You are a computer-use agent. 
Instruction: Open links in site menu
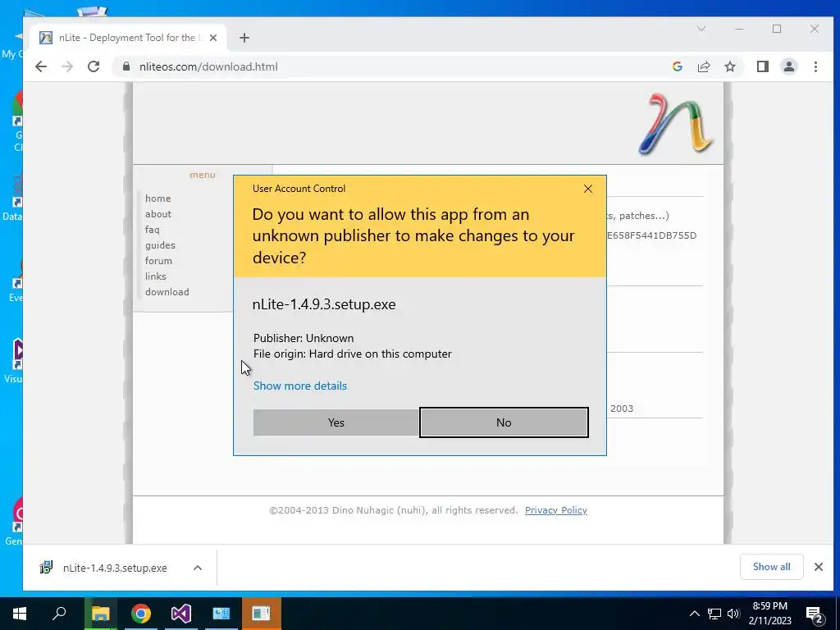click(155, 276)
